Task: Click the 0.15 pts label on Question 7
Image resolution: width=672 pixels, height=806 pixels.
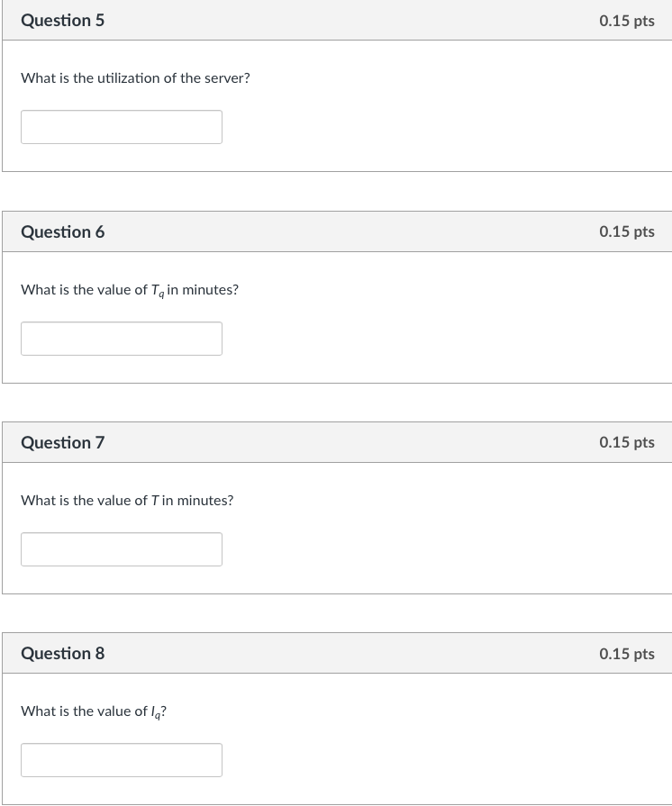Action: [626, 442]
